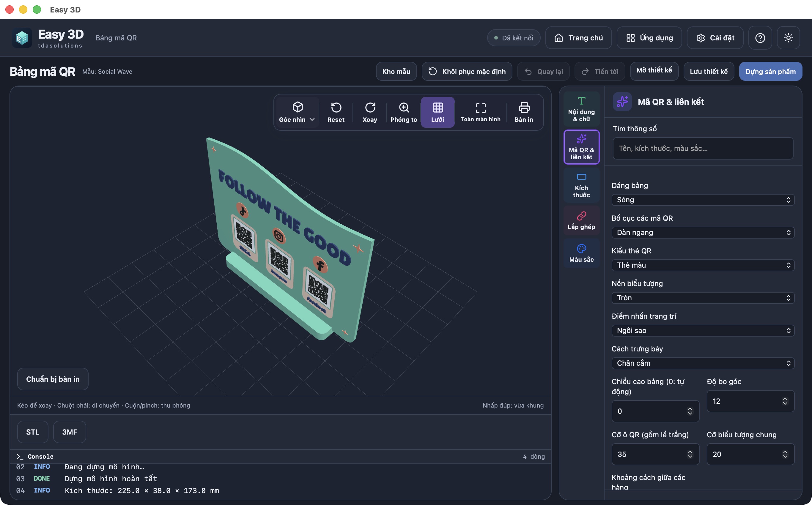Open the Ứng dụng apps page

649,38
